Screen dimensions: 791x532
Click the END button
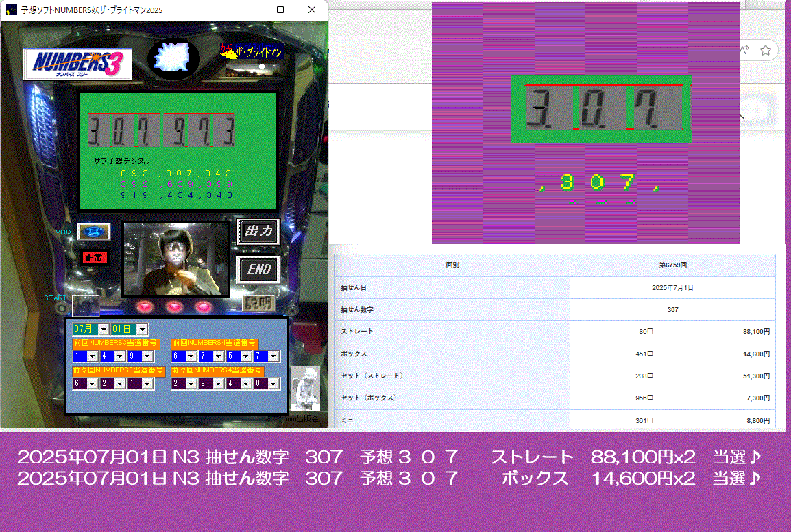(x=258, y=269)
